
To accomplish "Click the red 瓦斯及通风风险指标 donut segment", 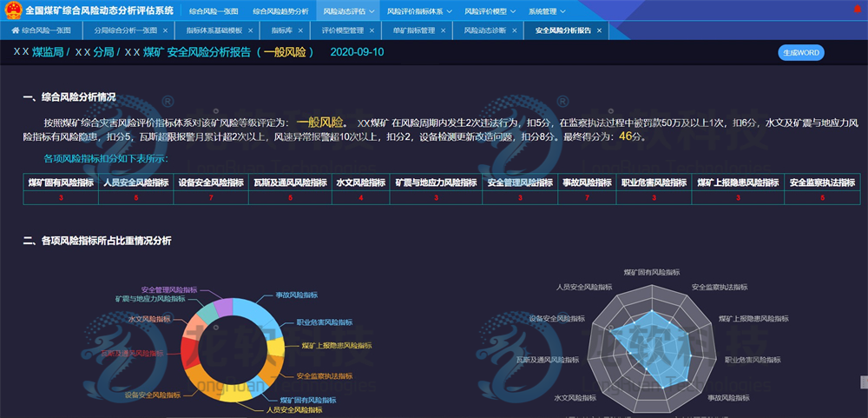I will point(187,355).
